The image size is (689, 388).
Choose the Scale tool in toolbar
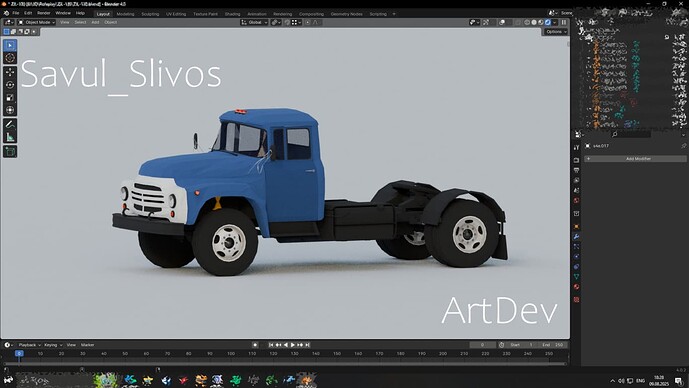[x=10, y=98]
